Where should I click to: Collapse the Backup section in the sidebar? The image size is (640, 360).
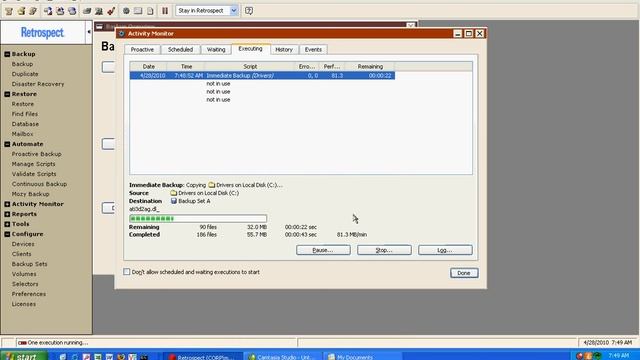(7, 54)
